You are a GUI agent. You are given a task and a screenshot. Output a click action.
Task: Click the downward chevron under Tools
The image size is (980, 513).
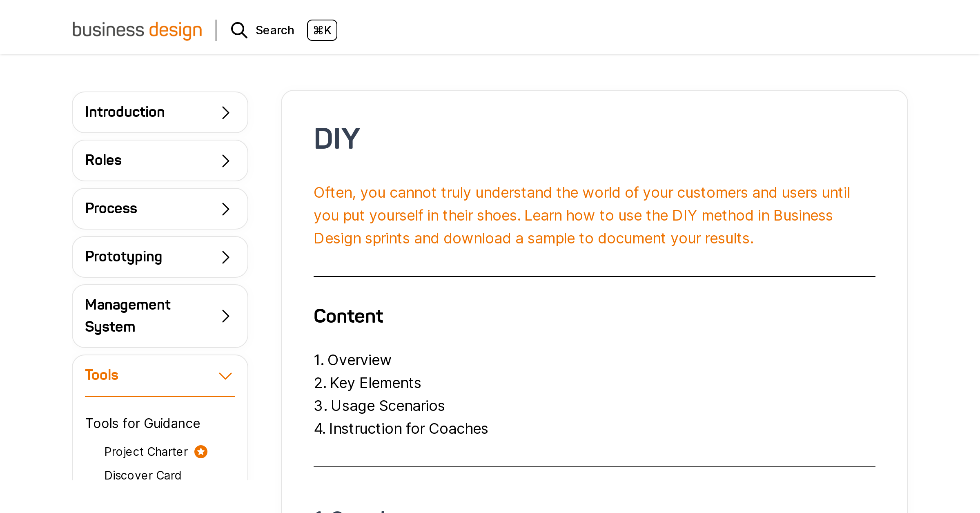click(x=225, y=375)
